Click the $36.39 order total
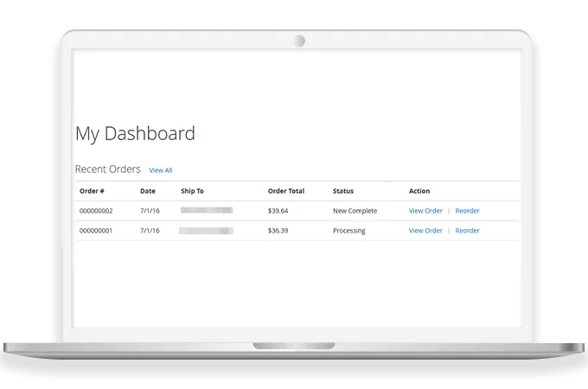This screenshot has height=389, width=588. click(x=278, y=231)
